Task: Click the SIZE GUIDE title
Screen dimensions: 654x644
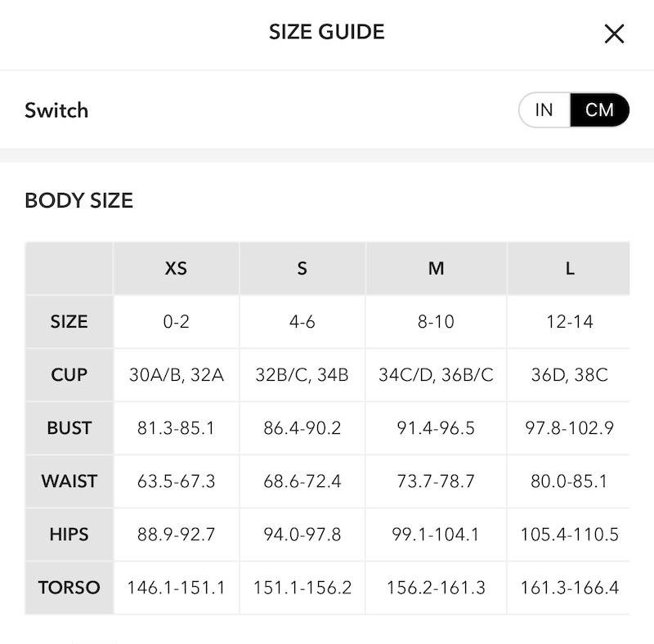Action: point(326,32)
